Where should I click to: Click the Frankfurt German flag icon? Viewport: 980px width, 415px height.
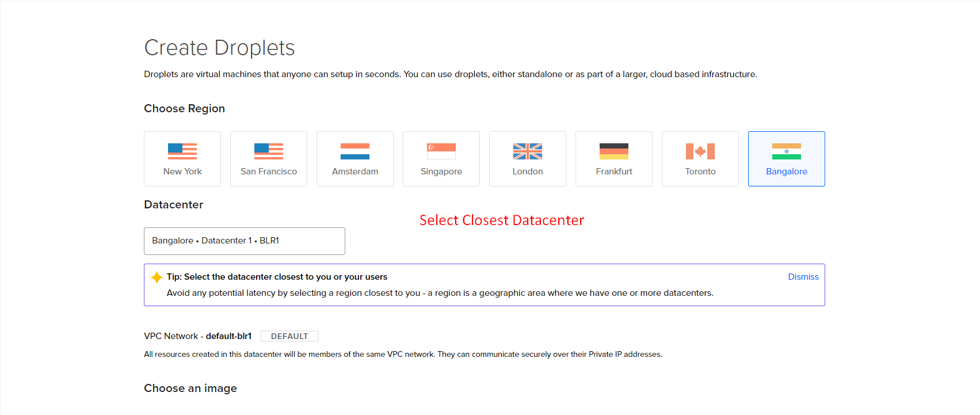(x=614, y=151)
